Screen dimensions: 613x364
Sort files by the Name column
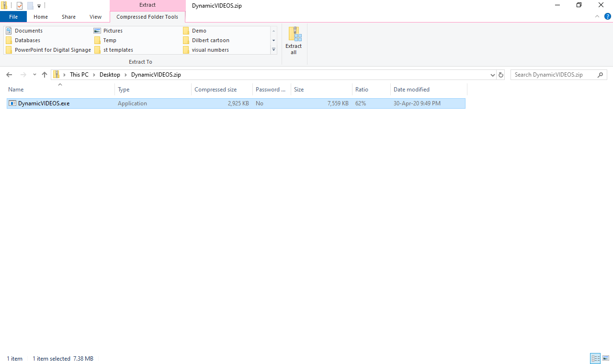pos(60,90)
